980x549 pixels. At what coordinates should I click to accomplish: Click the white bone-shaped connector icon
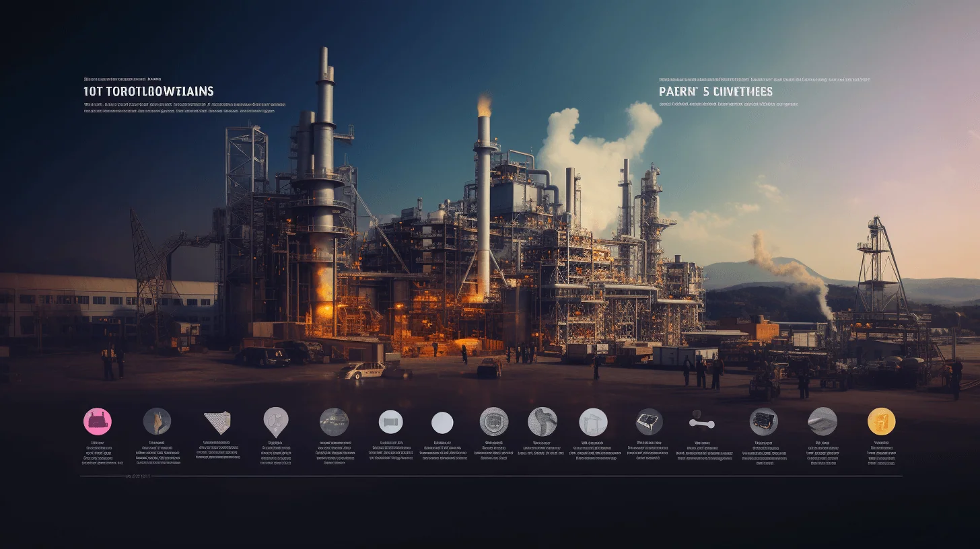(x=702, y=423)
